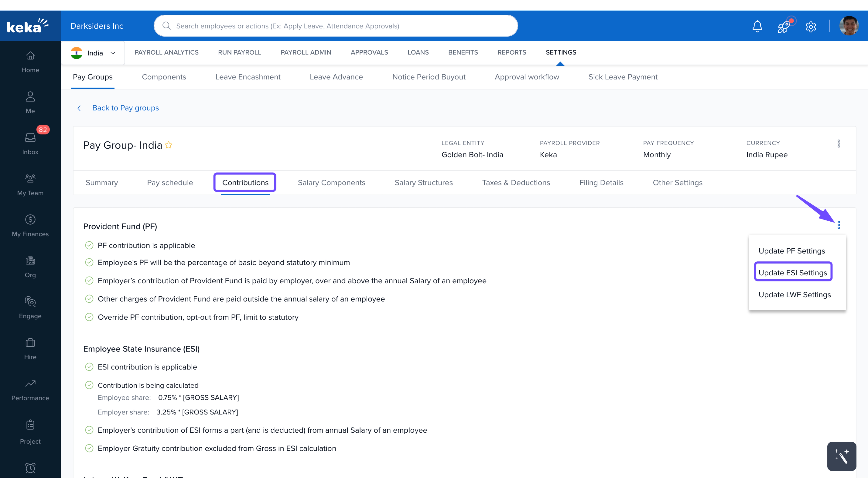Open the user profile avatar

click(x=848, y=26)
